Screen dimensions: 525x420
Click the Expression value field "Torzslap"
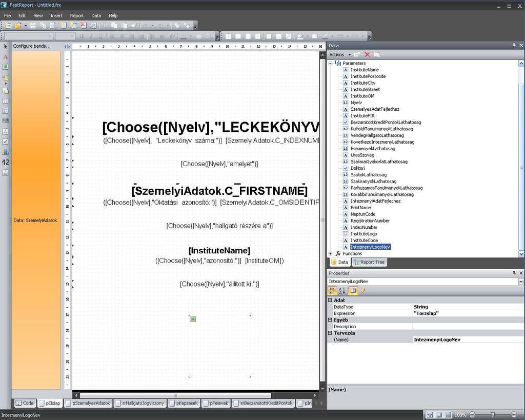[x=469, y=313]
